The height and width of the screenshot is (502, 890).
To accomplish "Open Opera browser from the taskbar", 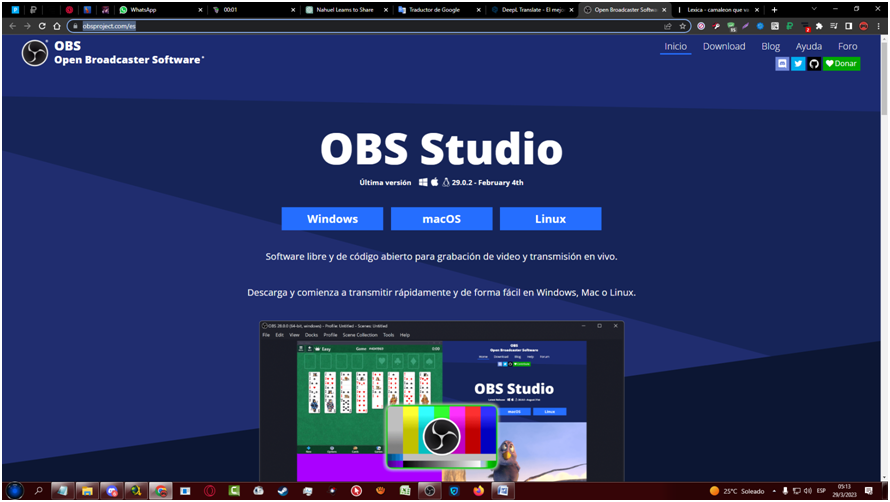I will (x=209, y=491).
